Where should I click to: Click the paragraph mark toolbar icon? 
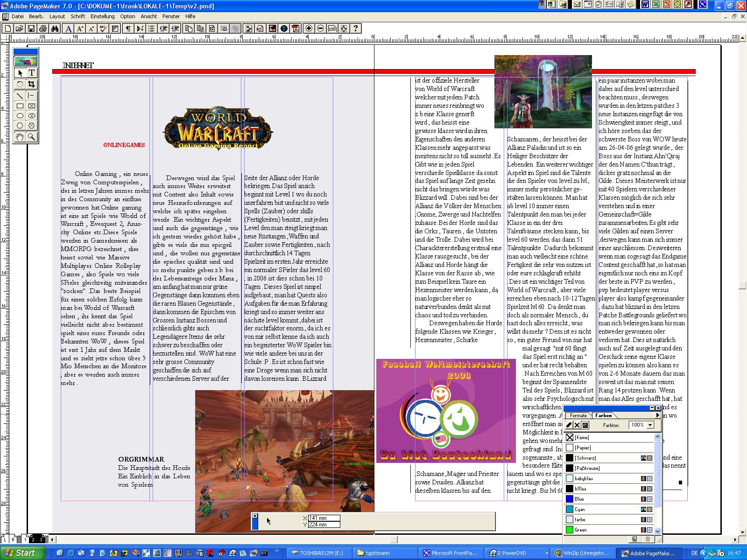[128, 28]
